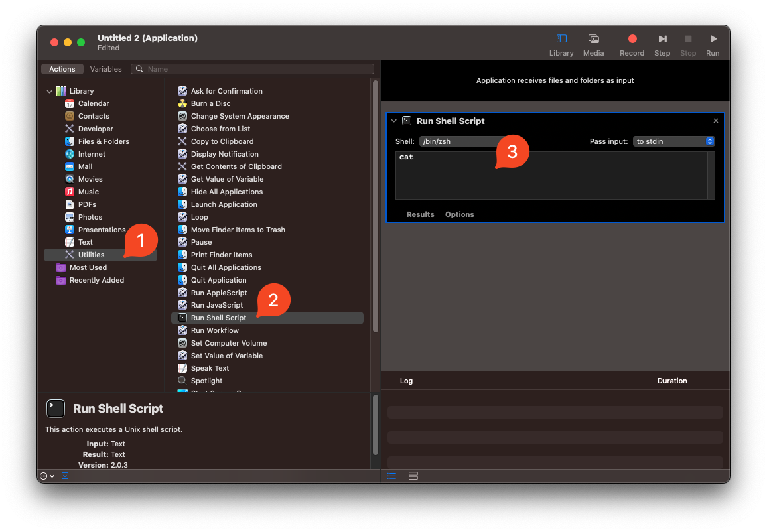Collapse the Run Shell Script action
Viewport: 767px width, 532px height.
pos(394,121)
